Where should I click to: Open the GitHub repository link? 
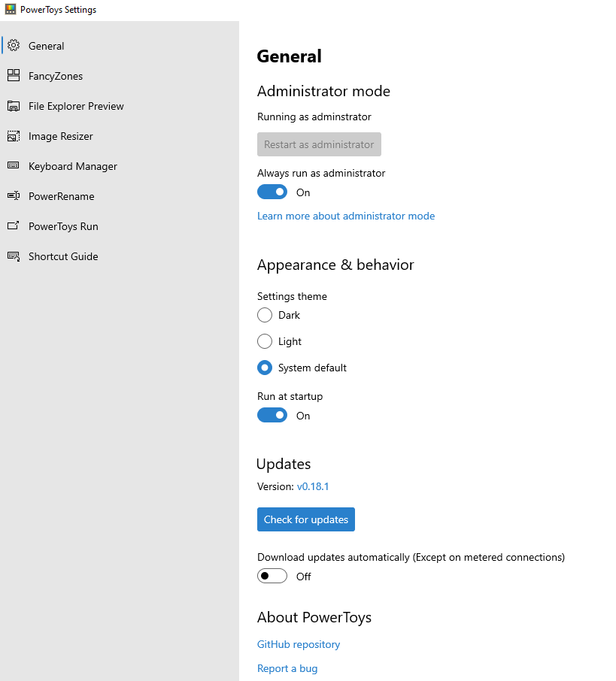pos(299,644)
